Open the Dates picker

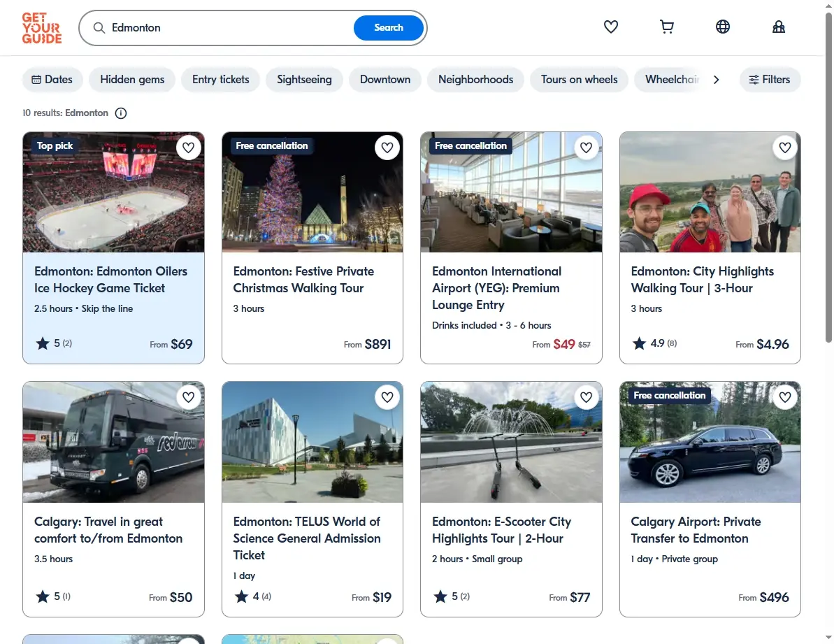pos(52,80)
